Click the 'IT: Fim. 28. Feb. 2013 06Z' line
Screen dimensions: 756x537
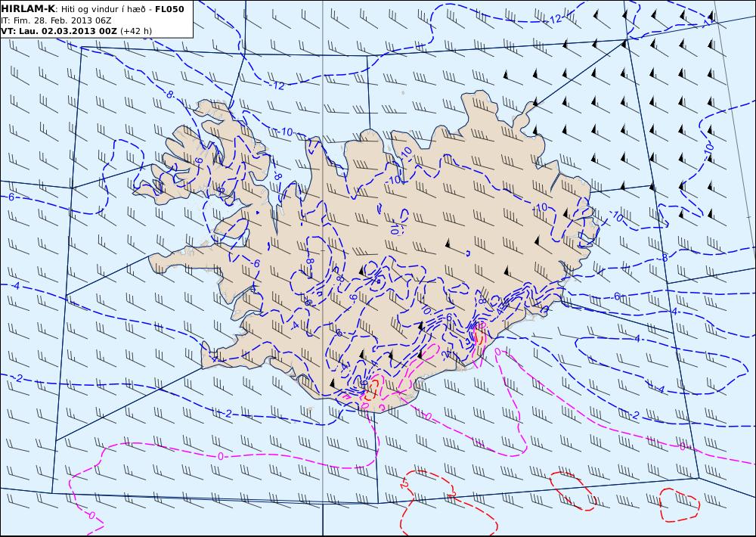point(57,20)
